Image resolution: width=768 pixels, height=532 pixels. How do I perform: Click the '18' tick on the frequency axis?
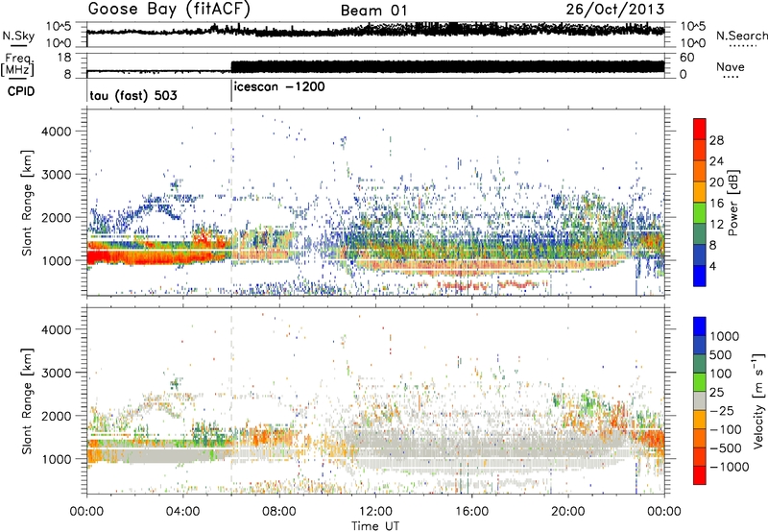point(63,58)
